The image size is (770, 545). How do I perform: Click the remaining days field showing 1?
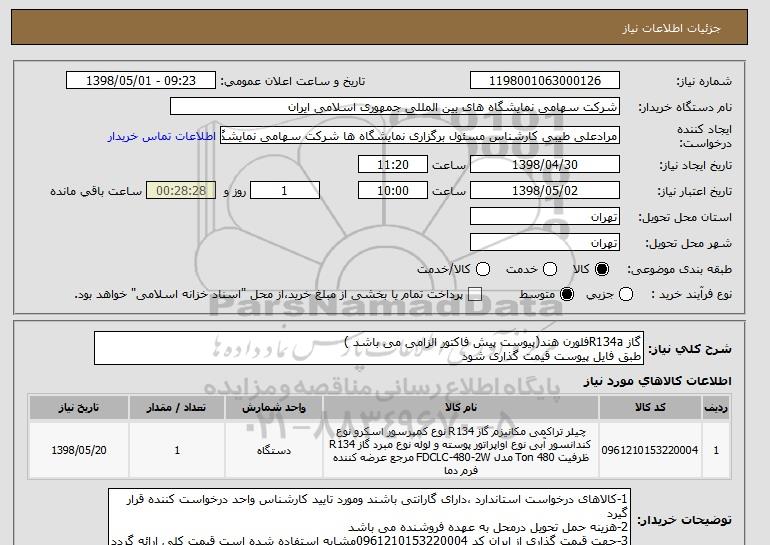[285, 191]
